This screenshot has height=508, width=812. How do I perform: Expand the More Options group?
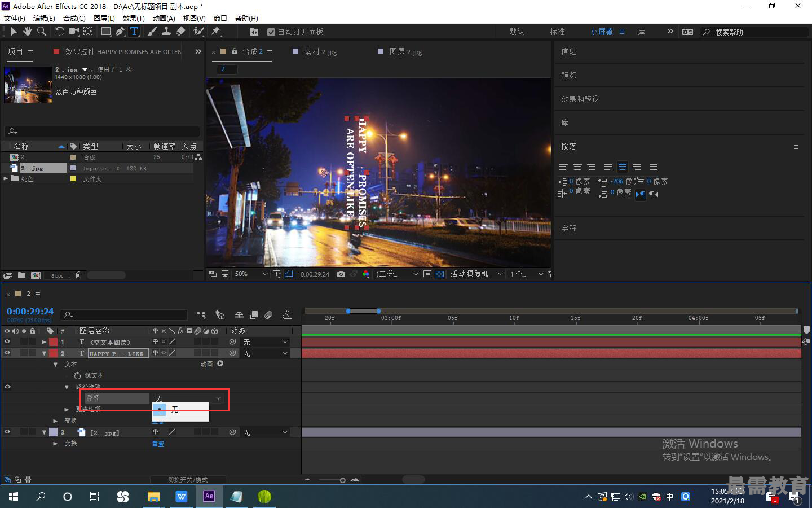click(67, 409)
